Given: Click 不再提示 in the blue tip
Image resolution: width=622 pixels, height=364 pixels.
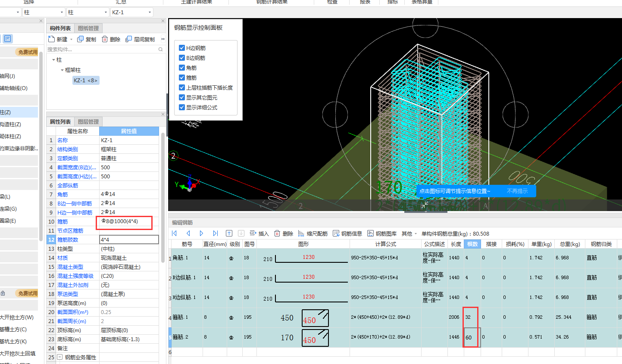Looking at the screenshot, I should (x=517, y=191).
